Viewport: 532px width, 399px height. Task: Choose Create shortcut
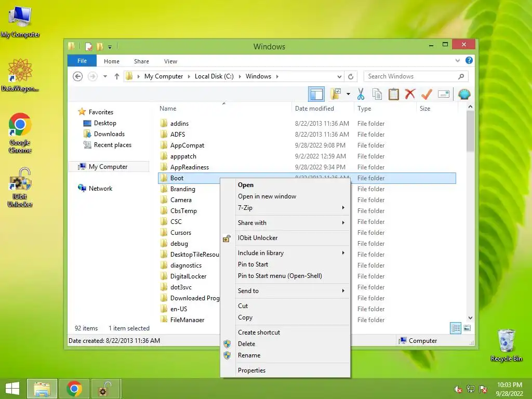pyautogui.click(x=285, y=332)
